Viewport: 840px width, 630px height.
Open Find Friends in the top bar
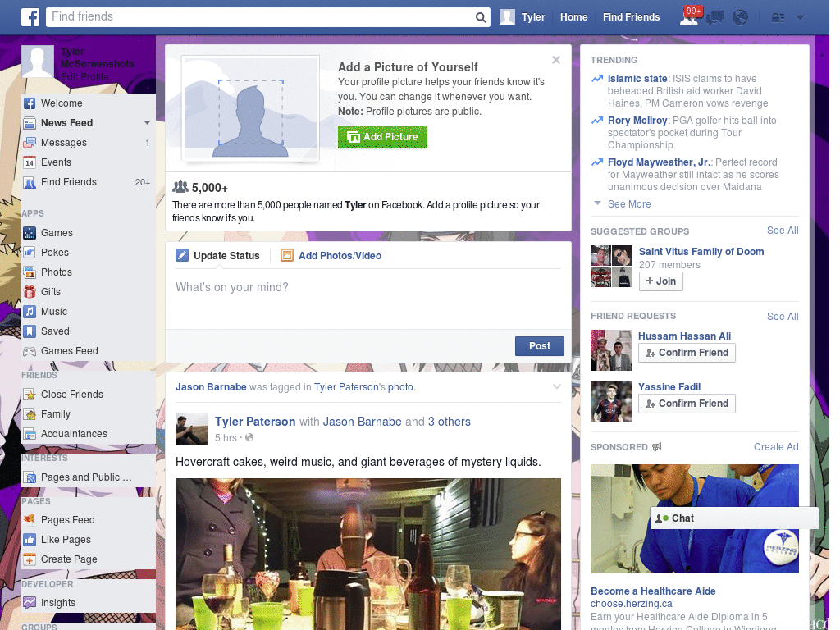[631, 17]
